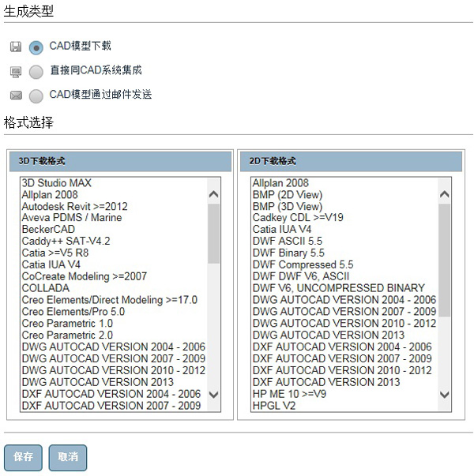Select the 直接同CAD系统集成 radio button

36,72
